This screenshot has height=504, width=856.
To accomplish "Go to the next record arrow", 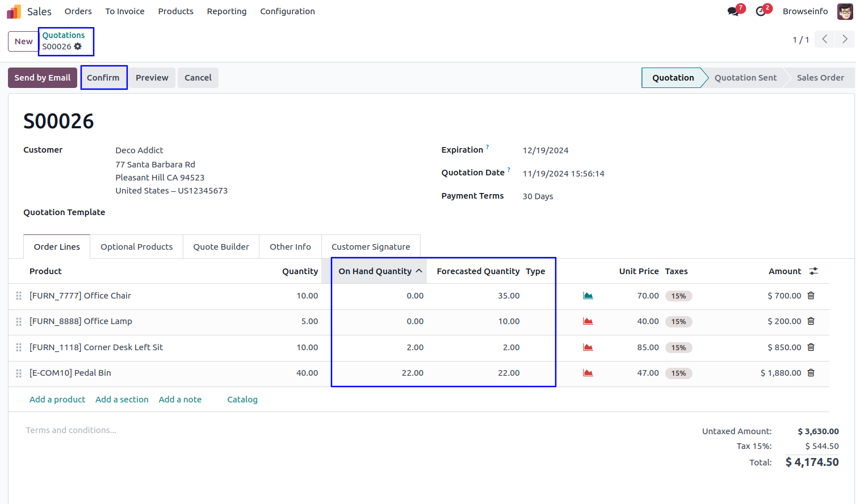I will (845, 39).
